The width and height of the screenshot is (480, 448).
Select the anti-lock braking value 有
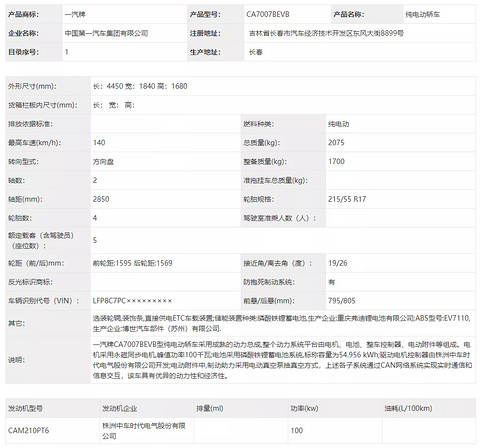tap(331, 282)
